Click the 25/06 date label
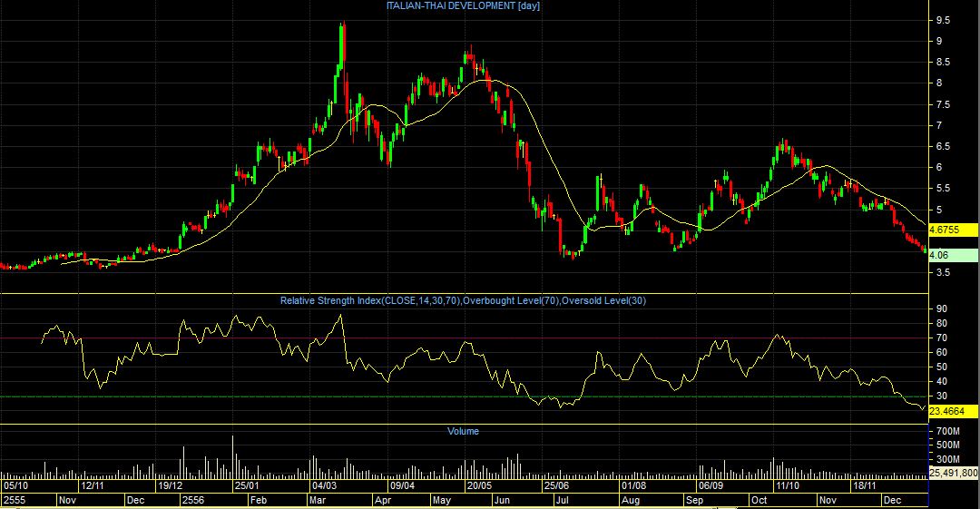The image size is (980, 509). click(556, 486)
